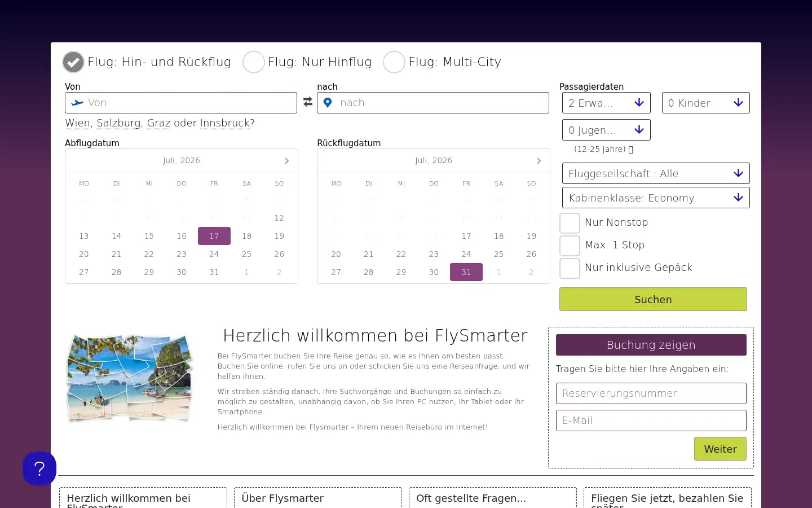Screen dimensions: 812x508
Task: Click the airplane icon in the Von field
Action: (x=77, y=103)
